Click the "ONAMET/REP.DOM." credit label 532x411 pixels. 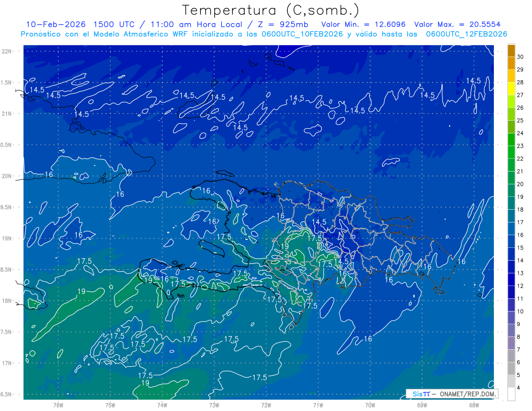point(468,394)
